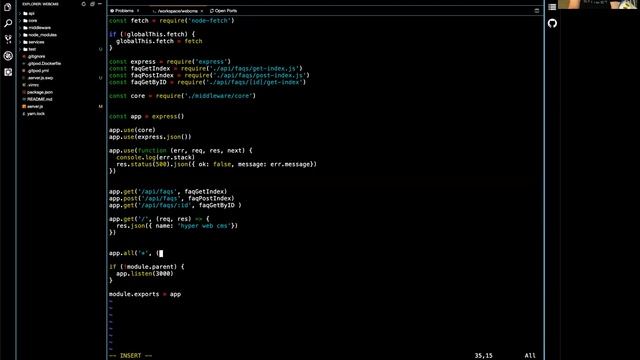Click the panel maximize icon at tab bar right
Viewport: 640px width, 360px height.
[537, 11]
